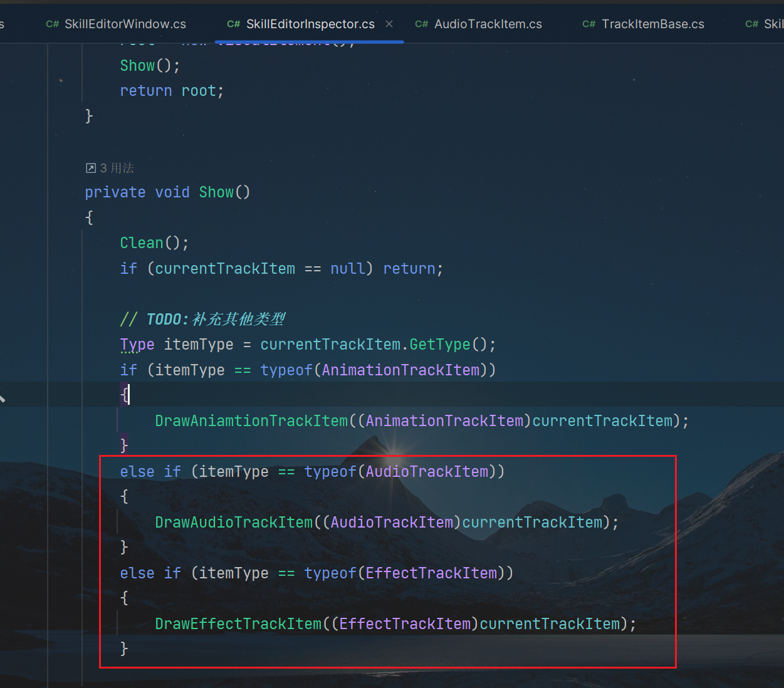
Task: Click "typeof(EffectTrackItem)" in the else-if condition
Action: (x=405, y=573)
